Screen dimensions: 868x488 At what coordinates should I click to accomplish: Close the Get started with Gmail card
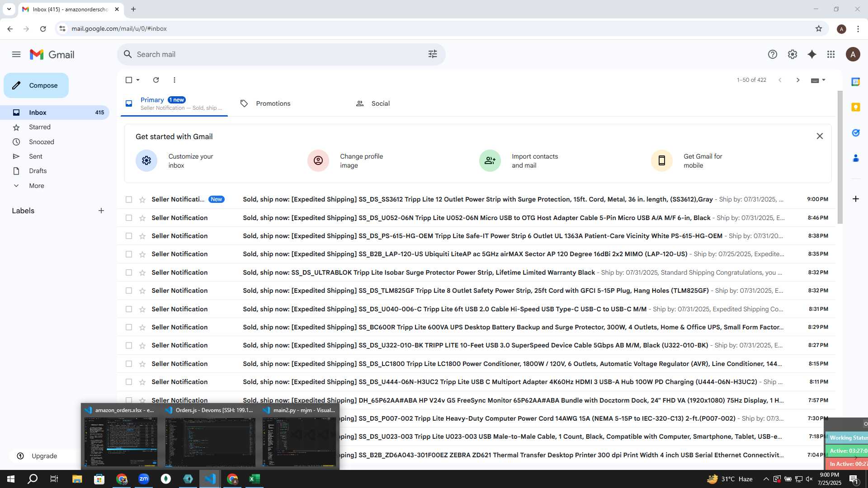(820, 136)
